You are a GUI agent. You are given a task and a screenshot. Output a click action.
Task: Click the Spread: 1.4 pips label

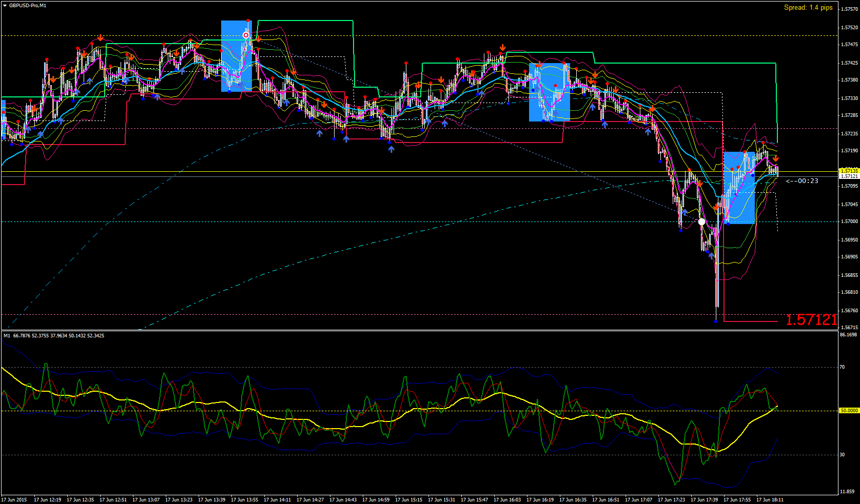808,8
